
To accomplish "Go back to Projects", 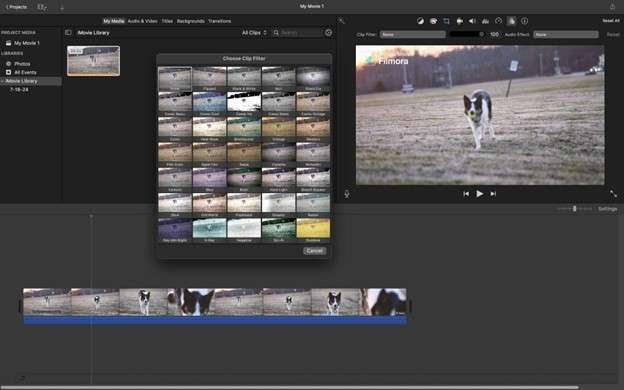I will 16,7.
